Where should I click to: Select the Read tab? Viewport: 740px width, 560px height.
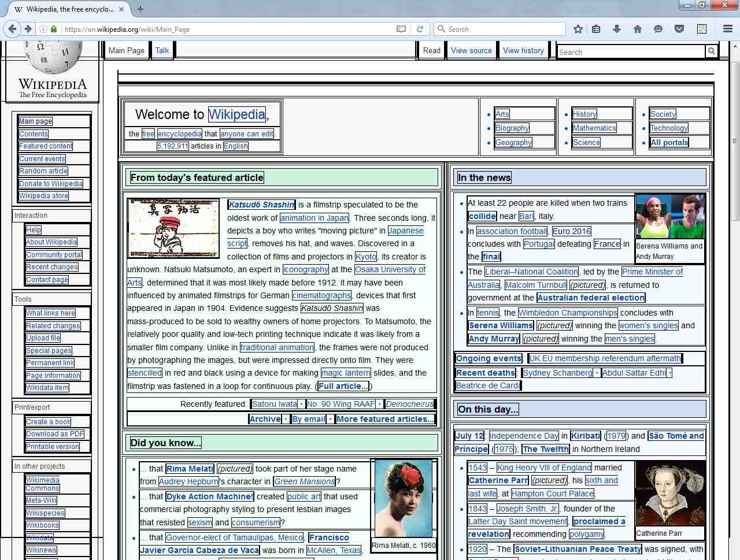(x=432, y=50)
